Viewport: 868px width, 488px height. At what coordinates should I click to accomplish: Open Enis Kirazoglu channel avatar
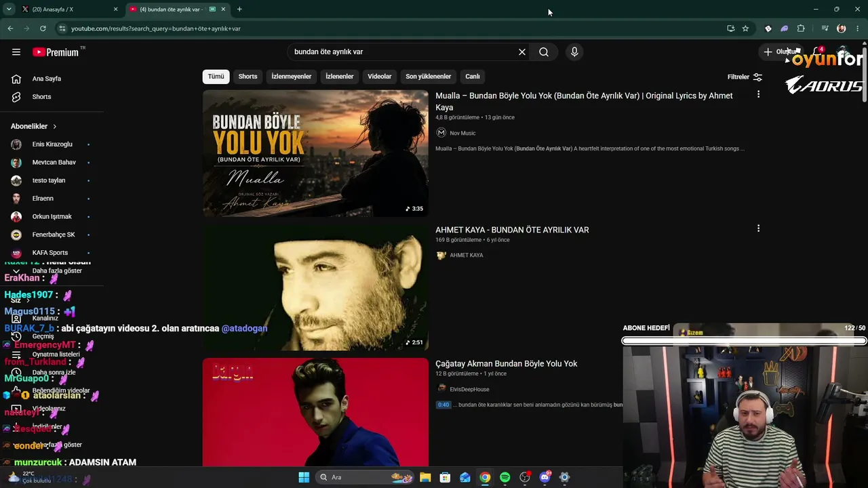click(16, 144)
